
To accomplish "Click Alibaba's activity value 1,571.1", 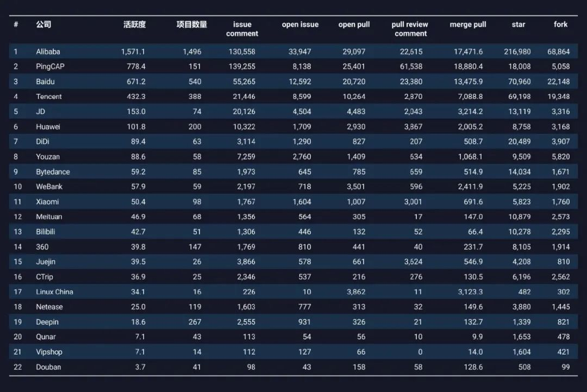I will [x=133, y=52].
